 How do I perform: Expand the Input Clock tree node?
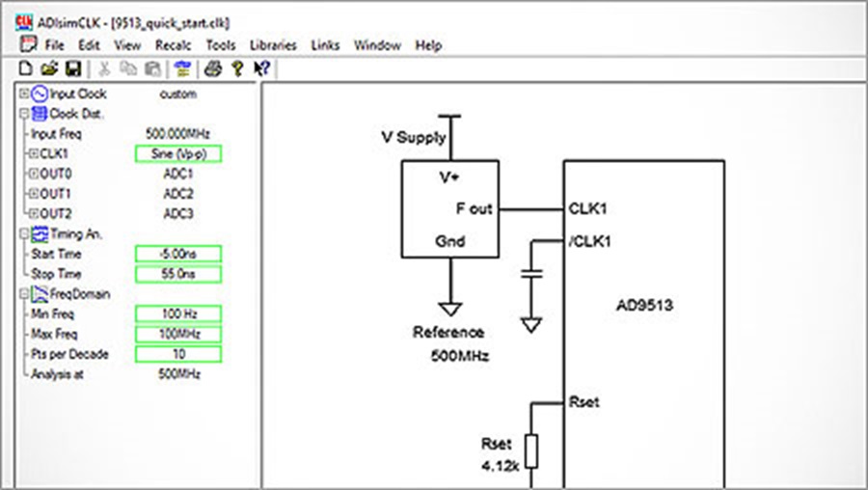24,94
